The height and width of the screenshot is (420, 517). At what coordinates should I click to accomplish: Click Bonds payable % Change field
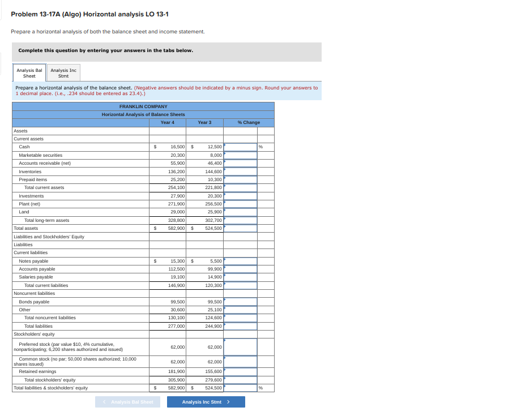[x=240, y=302]
